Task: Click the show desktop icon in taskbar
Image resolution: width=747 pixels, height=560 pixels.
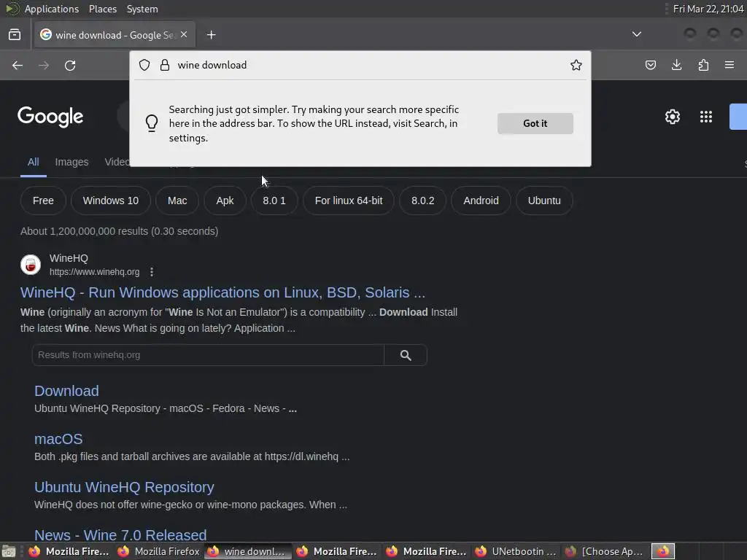Action: [9, 551]
